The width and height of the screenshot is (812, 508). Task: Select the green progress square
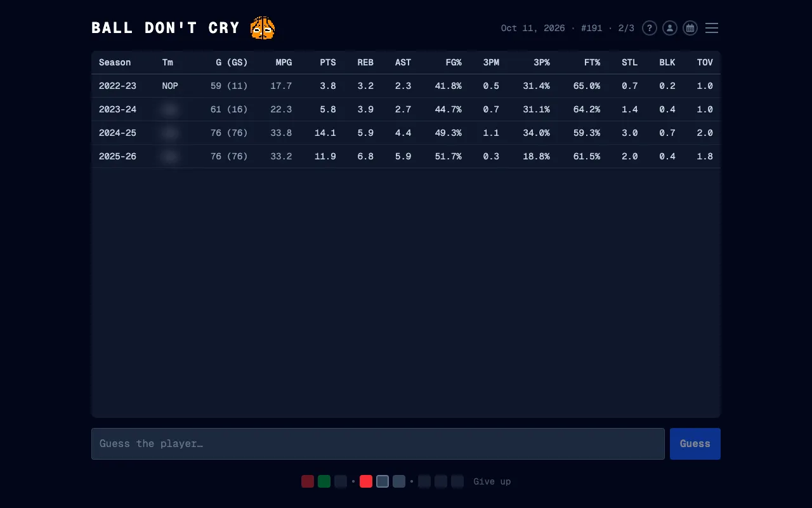[324, 481]
